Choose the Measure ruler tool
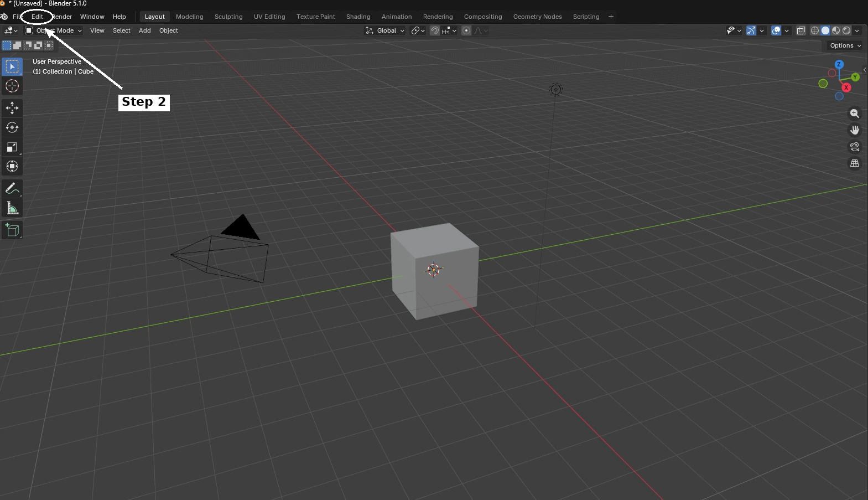The width and height of the screenshot is (868, 500). tap(12, 208)
